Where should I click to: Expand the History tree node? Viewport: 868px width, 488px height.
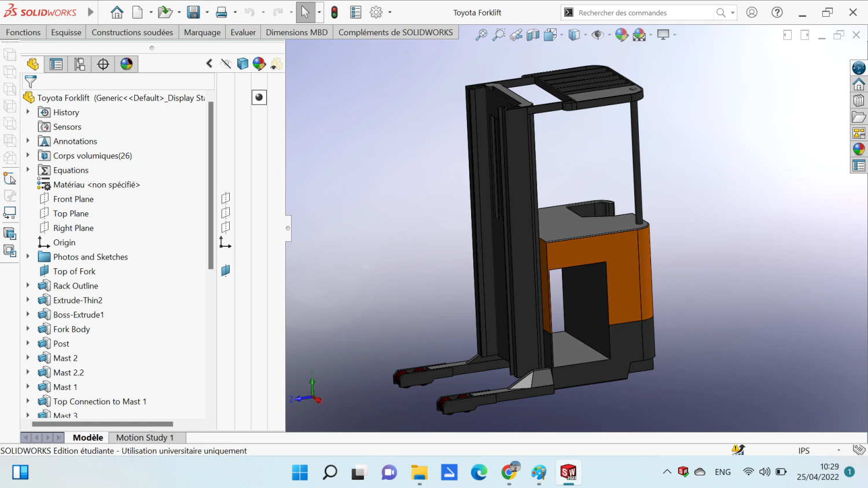click(28, 112)
